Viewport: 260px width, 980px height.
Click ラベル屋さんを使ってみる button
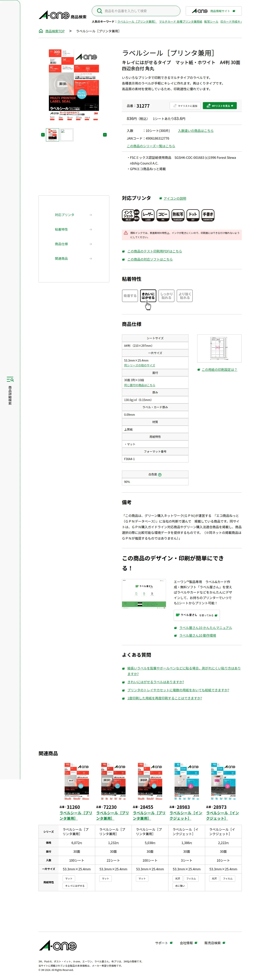[x=197, y=615]
